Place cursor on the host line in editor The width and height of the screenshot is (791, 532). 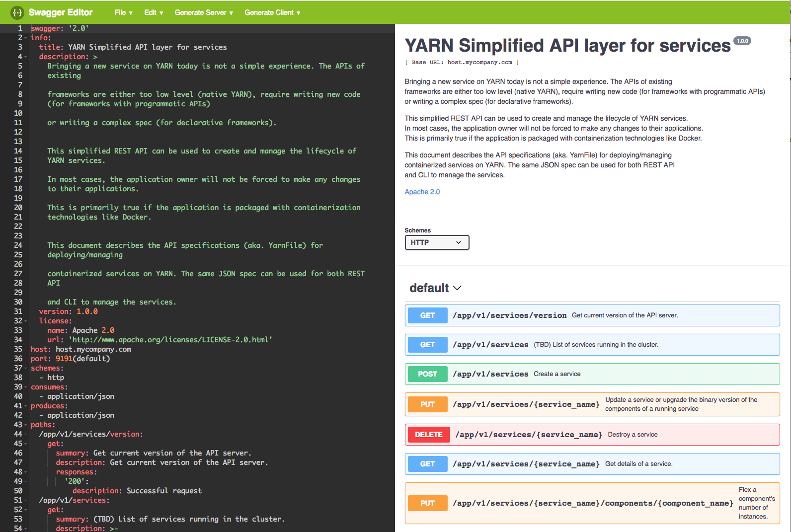pyautogui.click(x=93, y=349)
